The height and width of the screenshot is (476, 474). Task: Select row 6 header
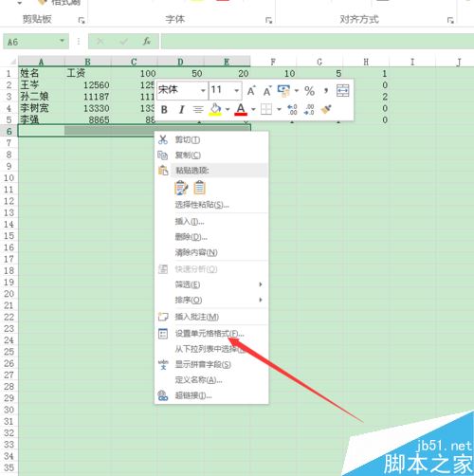tap(9, 131)
